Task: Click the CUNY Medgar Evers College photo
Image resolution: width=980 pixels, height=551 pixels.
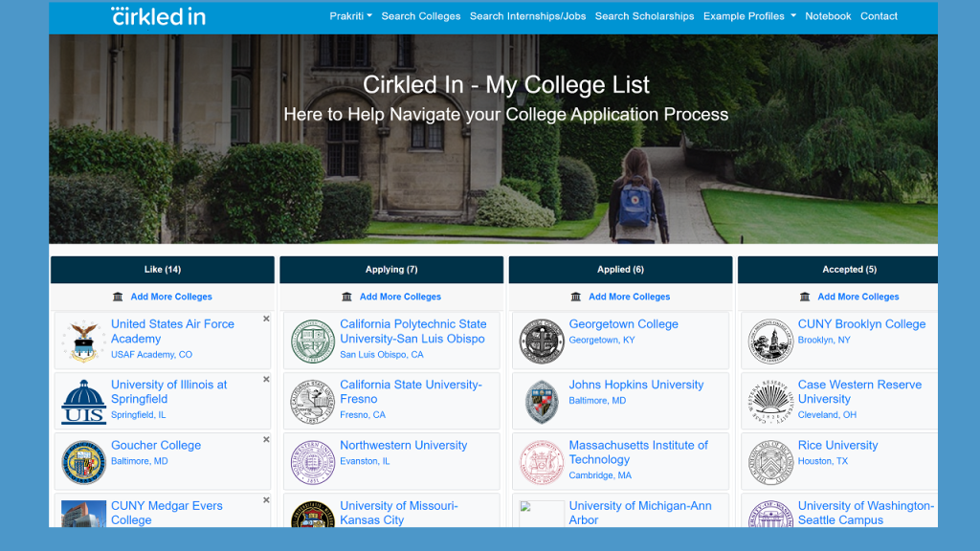Action: click(x=84, y=514)
